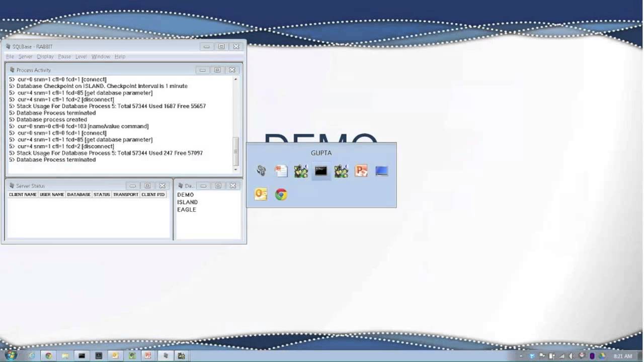Open the file explorer folder on the taskbar
The width and height of the screenshot is (644, 362).
coord(65,355)
